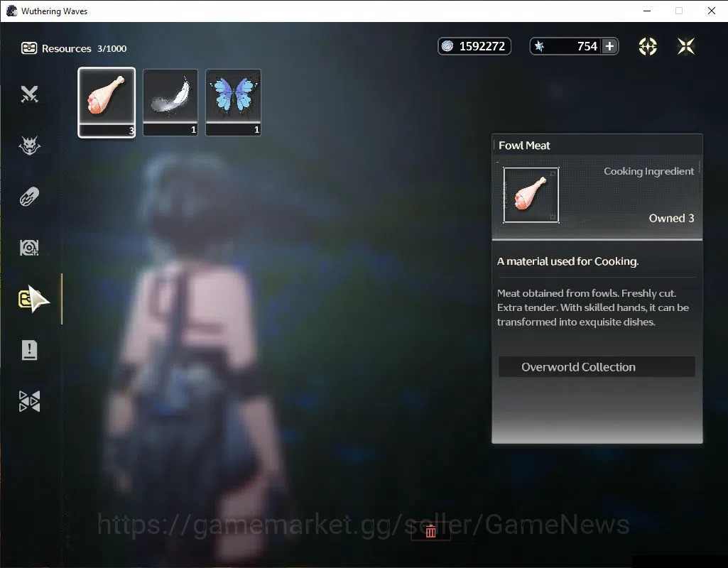Screen dimensions: 728x568
Task: Click the Resources header icon
Action: pos(29,48)
